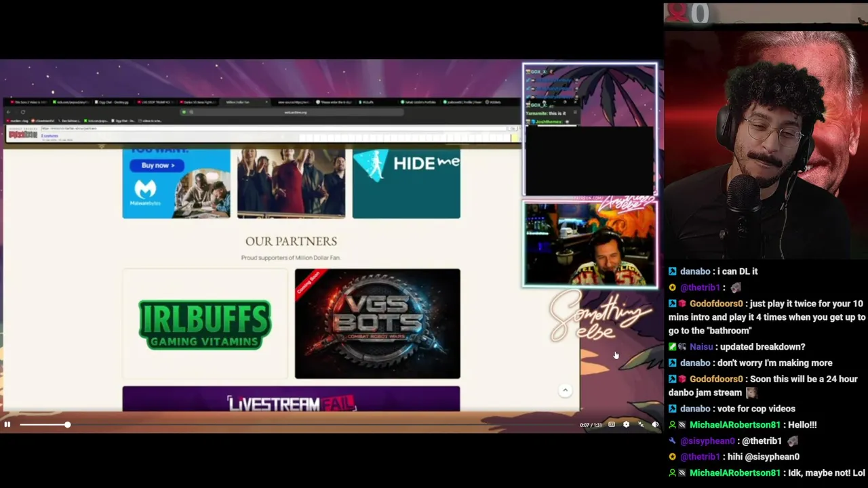Image resolution: width=868 pixels, height=488 pixels.
Task: Click the video progress slider handle
Action: click(67, 424)
